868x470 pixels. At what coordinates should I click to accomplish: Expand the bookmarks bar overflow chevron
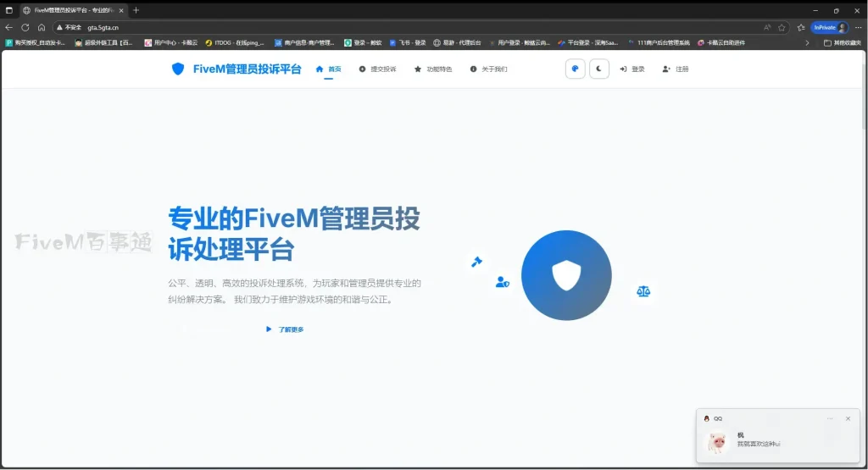[x=807, y=42]
